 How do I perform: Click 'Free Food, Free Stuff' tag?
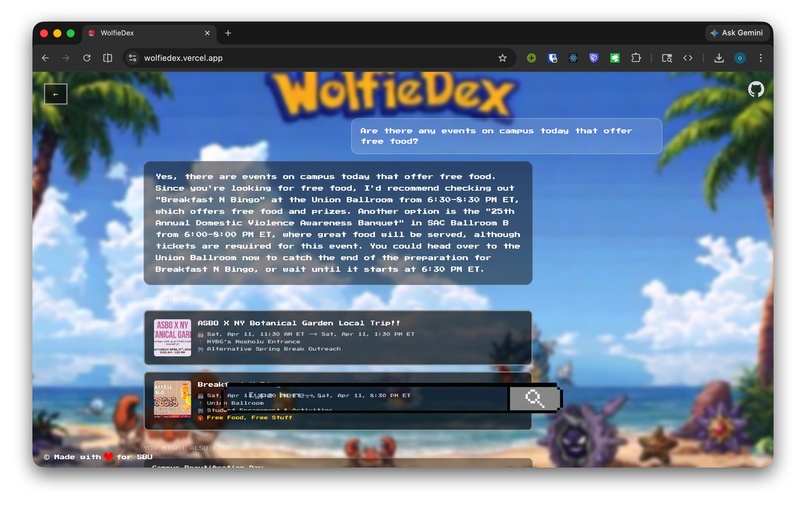click(249, 417)
